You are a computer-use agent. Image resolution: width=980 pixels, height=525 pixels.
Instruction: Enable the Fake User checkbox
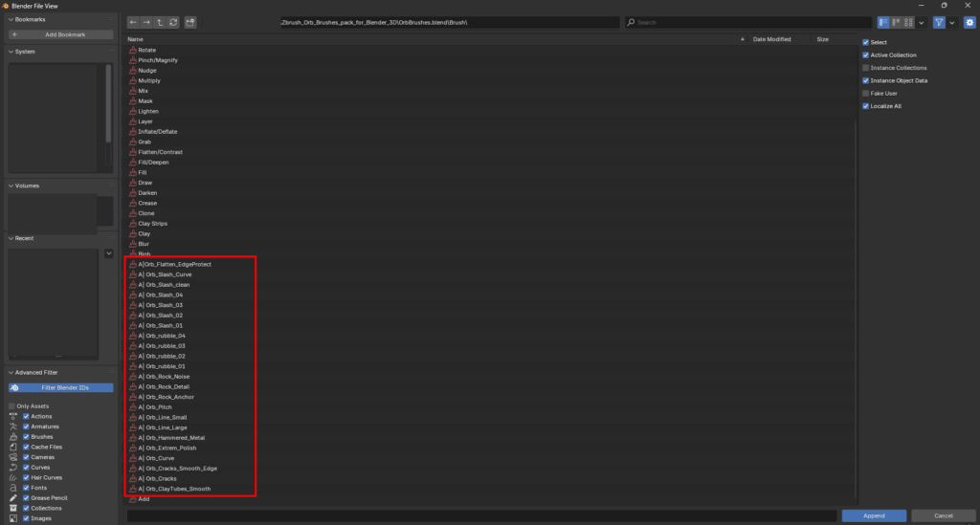click(865, 94)
